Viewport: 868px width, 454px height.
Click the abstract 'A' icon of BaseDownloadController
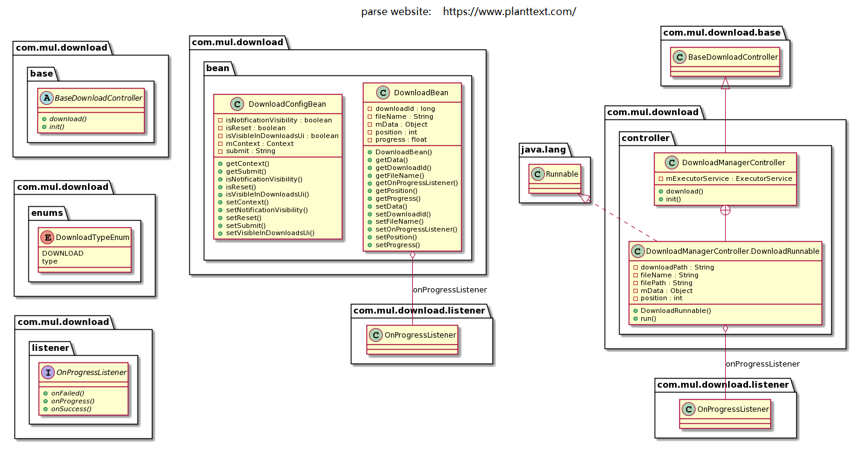(46, 98)
